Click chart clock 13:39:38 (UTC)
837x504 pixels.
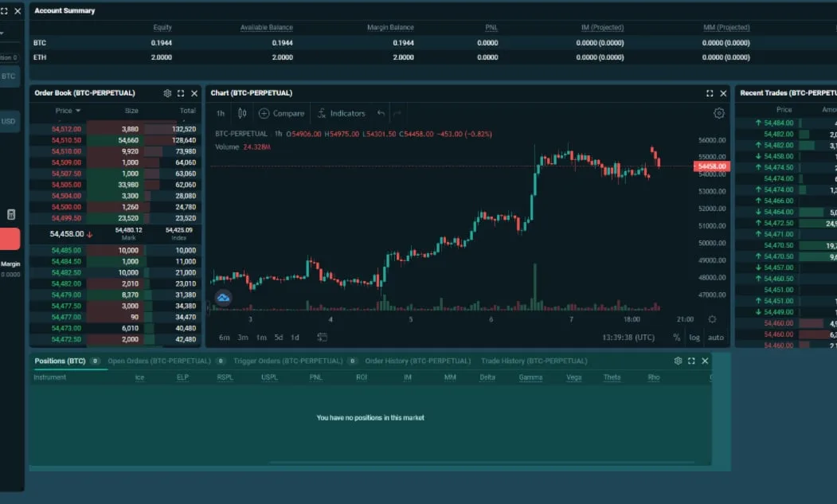click(628, 338)
